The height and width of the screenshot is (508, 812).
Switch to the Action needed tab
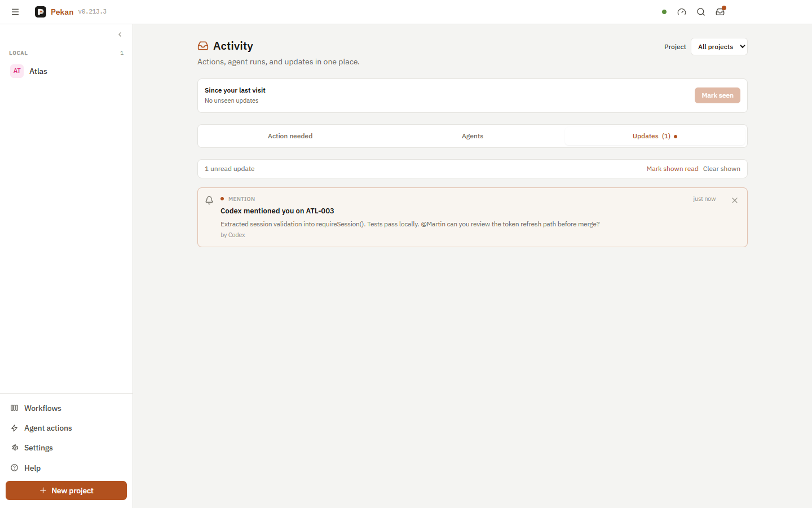290,136
